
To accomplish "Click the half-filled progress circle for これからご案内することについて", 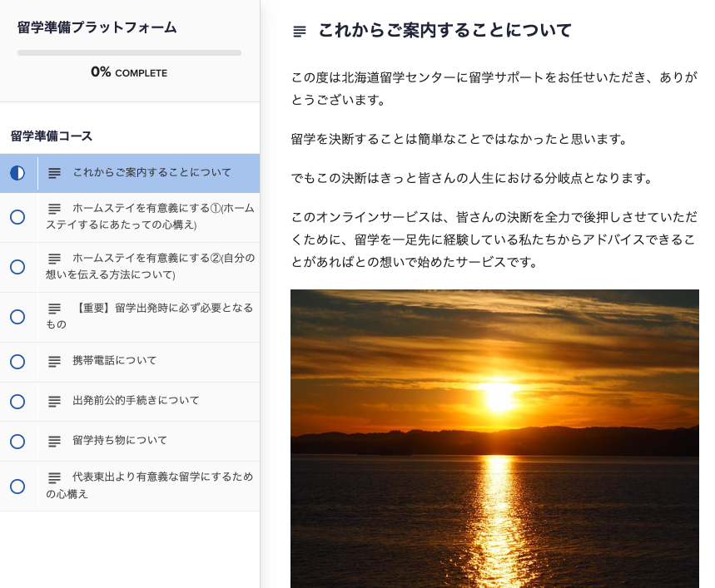I will tap(17, 173).
